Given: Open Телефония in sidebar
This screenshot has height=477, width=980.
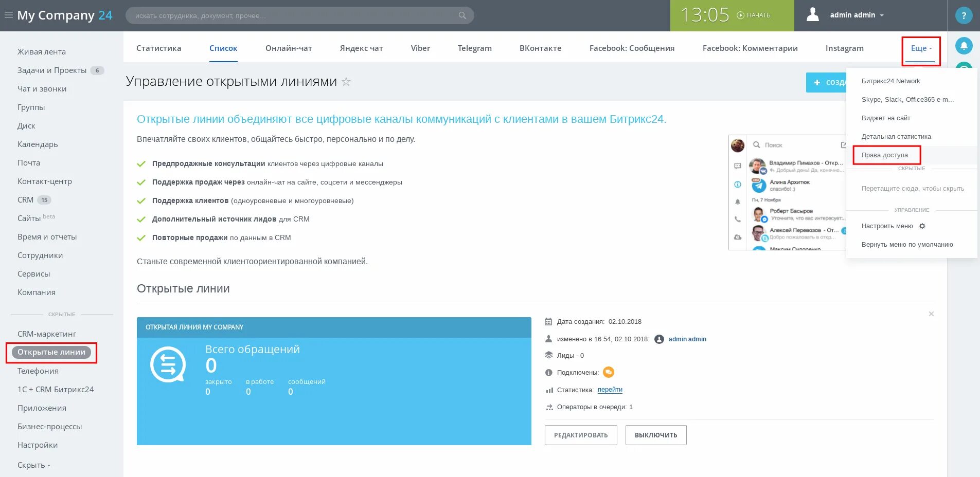Looking at the screenshot, I should (x=38, y=371).
